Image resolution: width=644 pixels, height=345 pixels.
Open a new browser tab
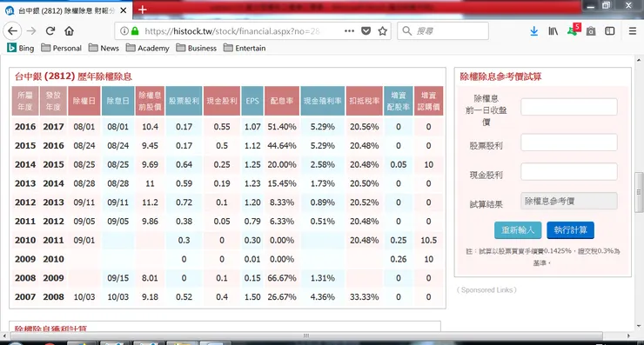click(x=143, y=10)
